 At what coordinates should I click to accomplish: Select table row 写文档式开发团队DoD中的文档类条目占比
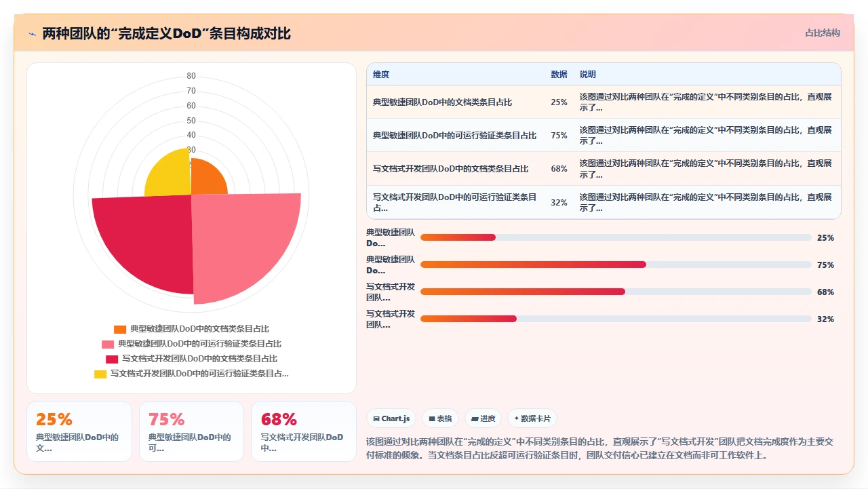coord(604,168)
